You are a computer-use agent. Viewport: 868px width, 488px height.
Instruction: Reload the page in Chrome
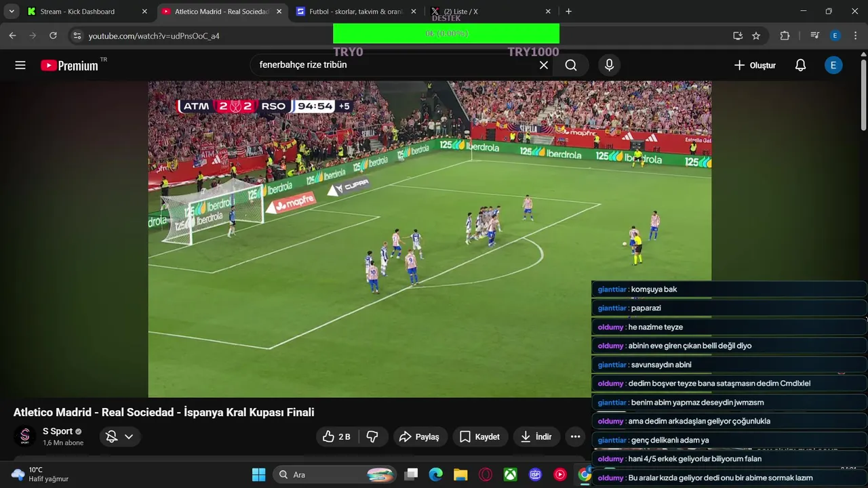tap(53, 35)
